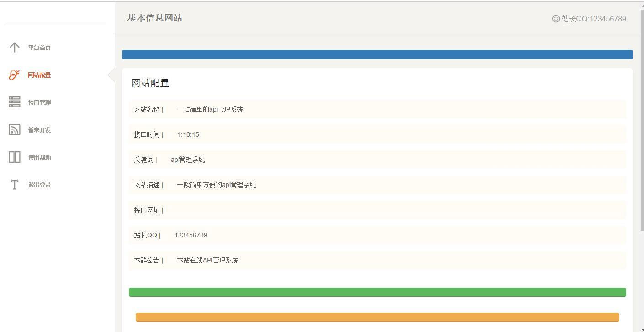Viewport: 644px width, 332px height.
Task: Select the 退出登录 menu entry
Action: click(39, 184)
